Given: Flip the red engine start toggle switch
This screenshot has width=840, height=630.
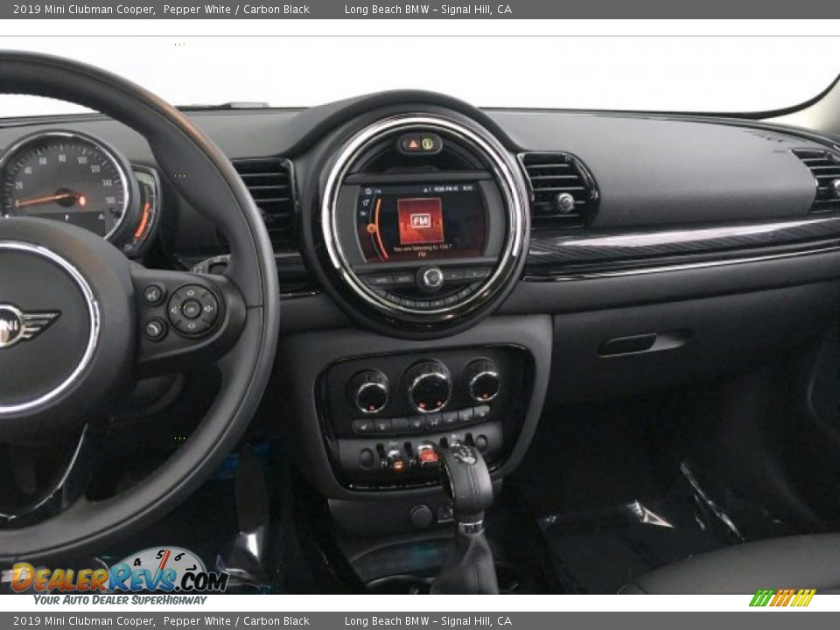Looking at the screenshot, I should coord(428,452).
